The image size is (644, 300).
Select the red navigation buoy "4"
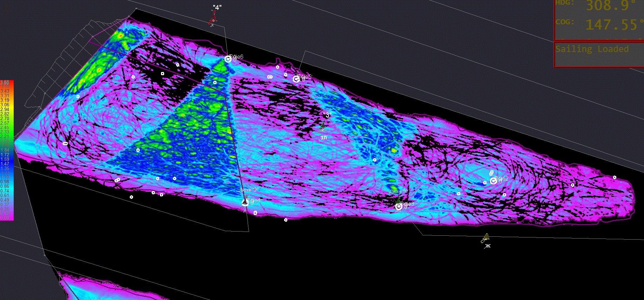(x=213, y=19)
